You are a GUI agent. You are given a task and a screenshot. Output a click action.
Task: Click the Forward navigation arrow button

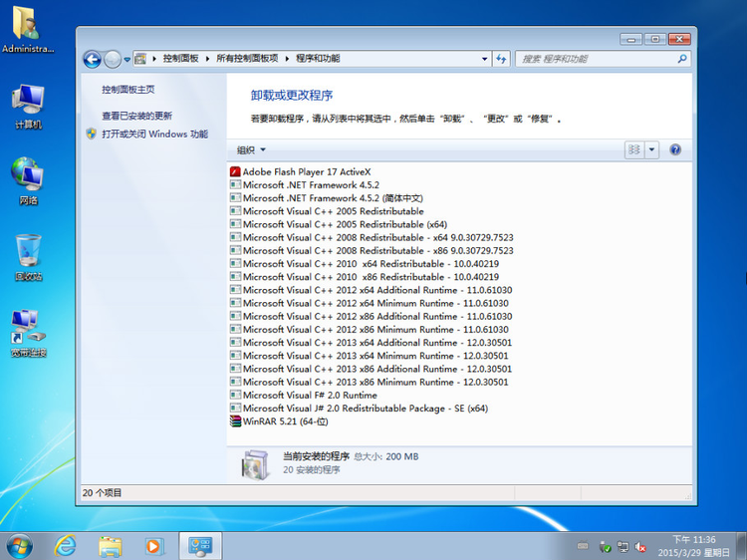coord(113,60)
